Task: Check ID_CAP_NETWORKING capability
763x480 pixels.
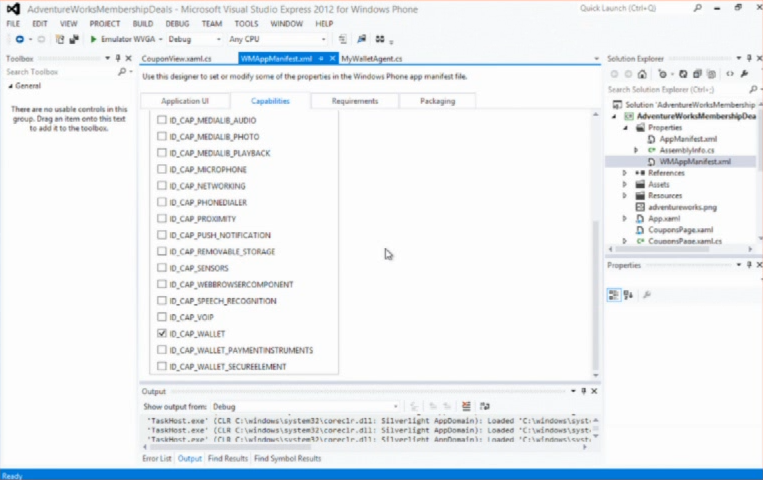Action: pyautogui.click(x=162, y=185)
